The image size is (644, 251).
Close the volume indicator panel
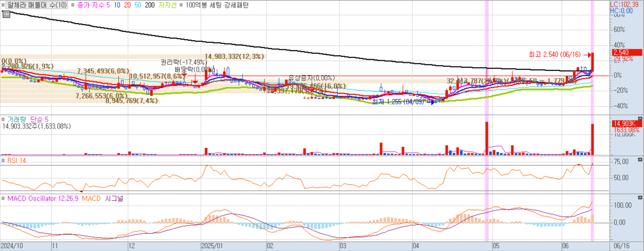click(x=640, y=119)
